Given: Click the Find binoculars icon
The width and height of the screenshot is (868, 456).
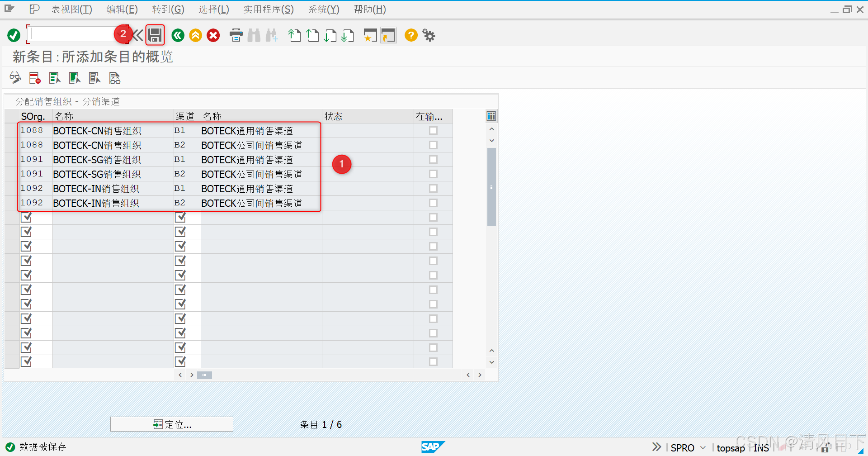Looking at the screenshot, I should click(x=254, y=35).
